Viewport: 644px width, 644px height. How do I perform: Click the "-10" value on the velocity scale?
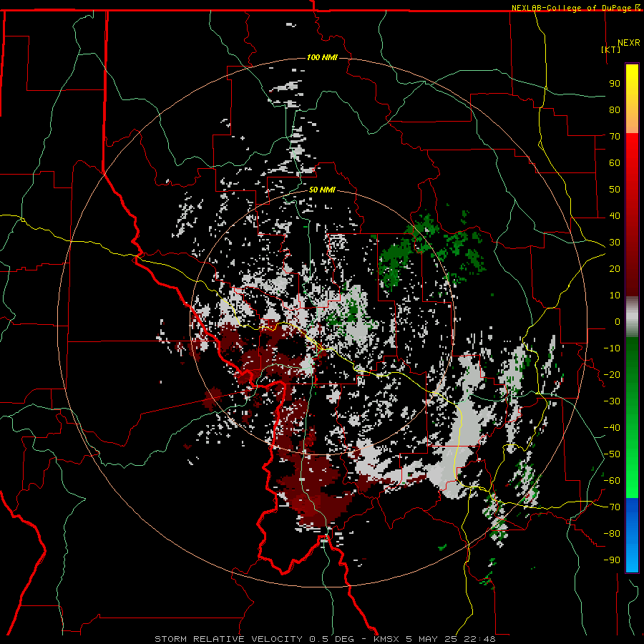[x=612, y=348]
